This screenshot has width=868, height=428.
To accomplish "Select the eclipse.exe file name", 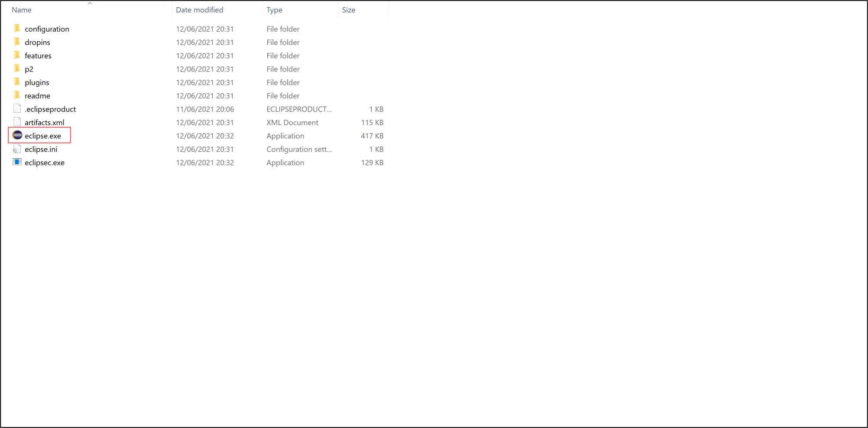I will pyautogui.click(x=43, y=136).
